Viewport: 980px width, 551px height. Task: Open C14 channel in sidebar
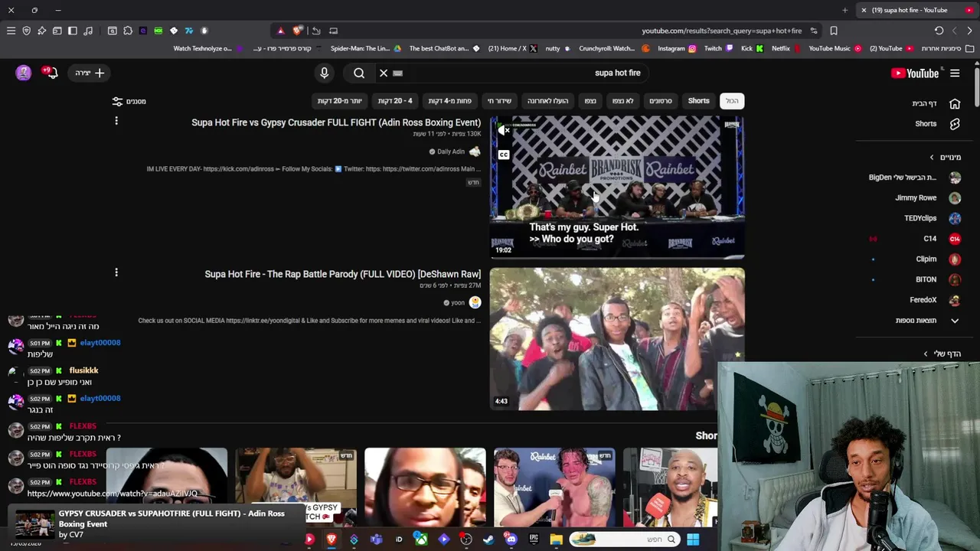942,239
